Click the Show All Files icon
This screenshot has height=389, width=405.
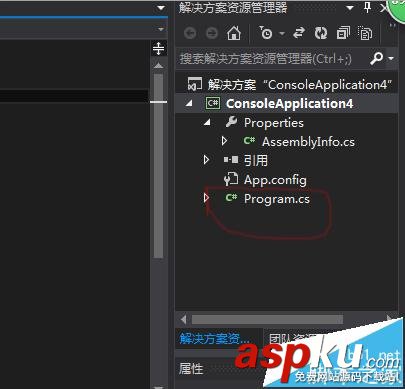(365, 33)
